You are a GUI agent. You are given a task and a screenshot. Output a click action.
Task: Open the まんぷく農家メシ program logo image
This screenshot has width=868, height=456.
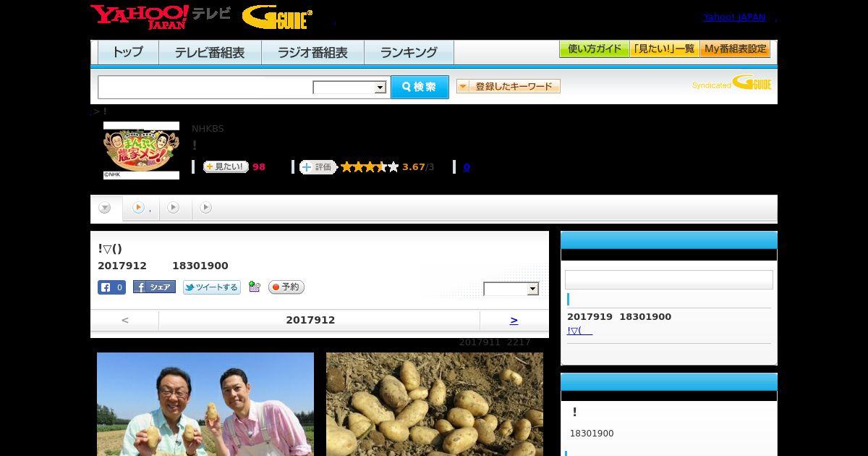tap(142, 151)
